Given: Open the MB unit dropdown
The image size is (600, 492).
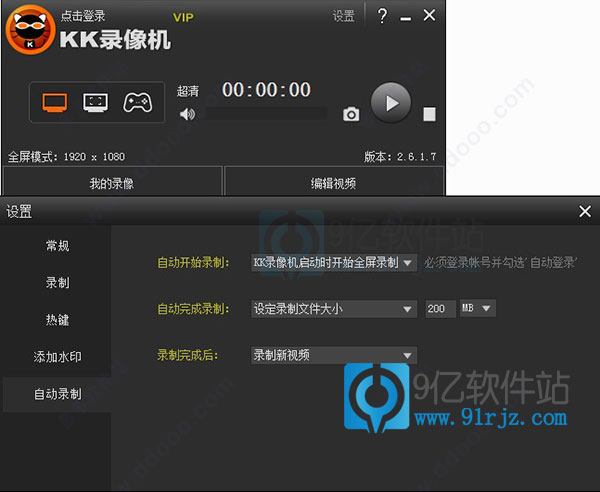Looking at the screenshot, I should [478, 308].
